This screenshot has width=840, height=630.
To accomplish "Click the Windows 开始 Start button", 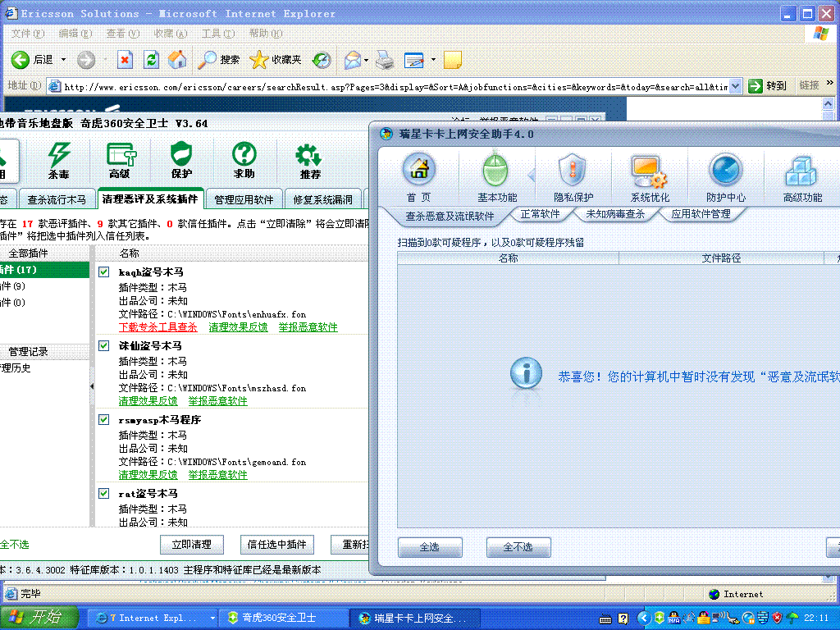I will pos(39,618).
